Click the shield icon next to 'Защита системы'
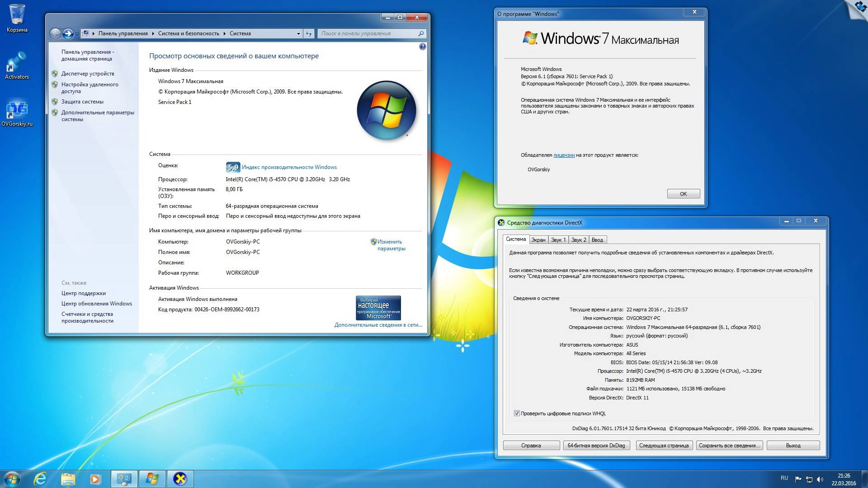Image resolution: width=868 pixels, height=488 pixels. click(x=55, y=102)
